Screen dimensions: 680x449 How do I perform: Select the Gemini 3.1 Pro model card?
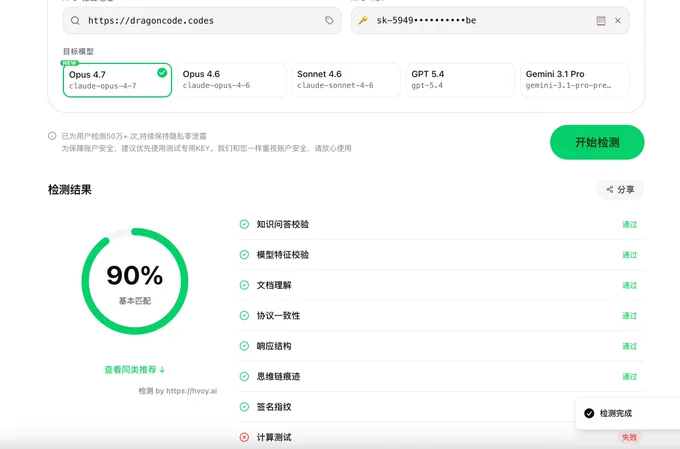click(575, 80)
